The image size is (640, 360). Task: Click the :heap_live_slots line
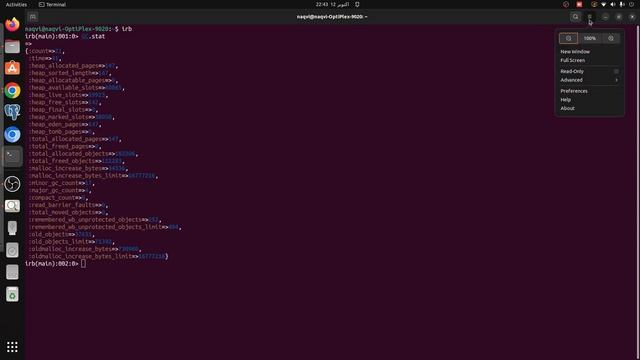point(68,95)
